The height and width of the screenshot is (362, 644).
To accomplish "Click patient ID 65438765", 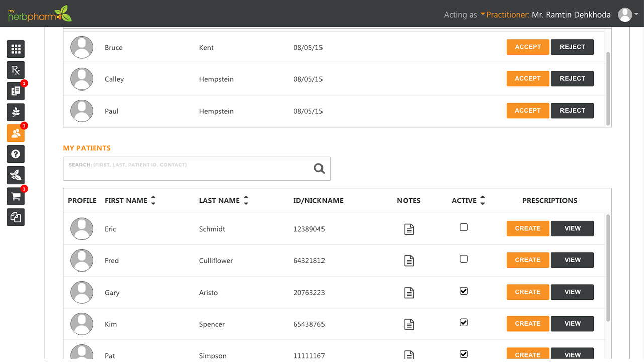I will [309, 324].
